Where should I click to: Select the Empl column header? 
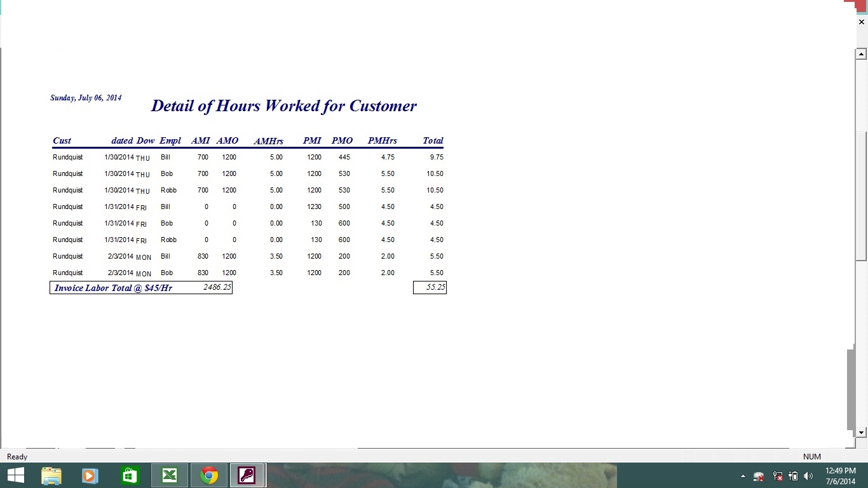(x=170, y=140)
